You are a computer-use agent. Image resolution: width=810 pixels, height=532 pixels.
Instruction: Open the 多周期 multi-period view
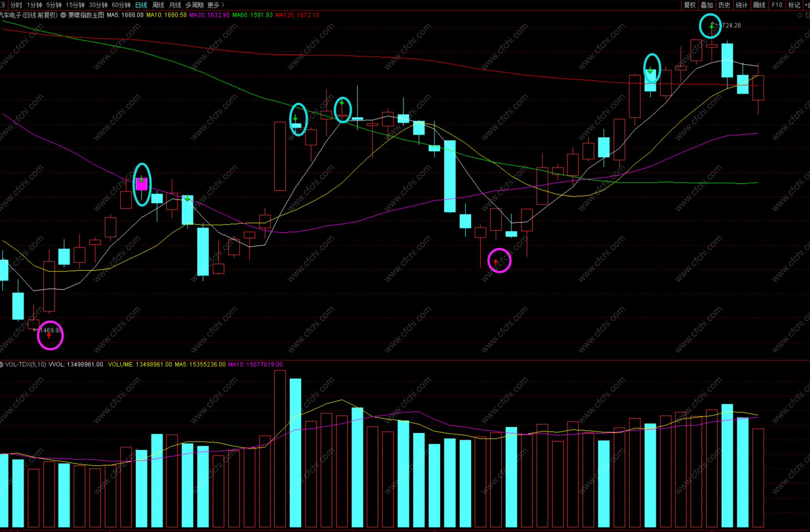(194, 5)
